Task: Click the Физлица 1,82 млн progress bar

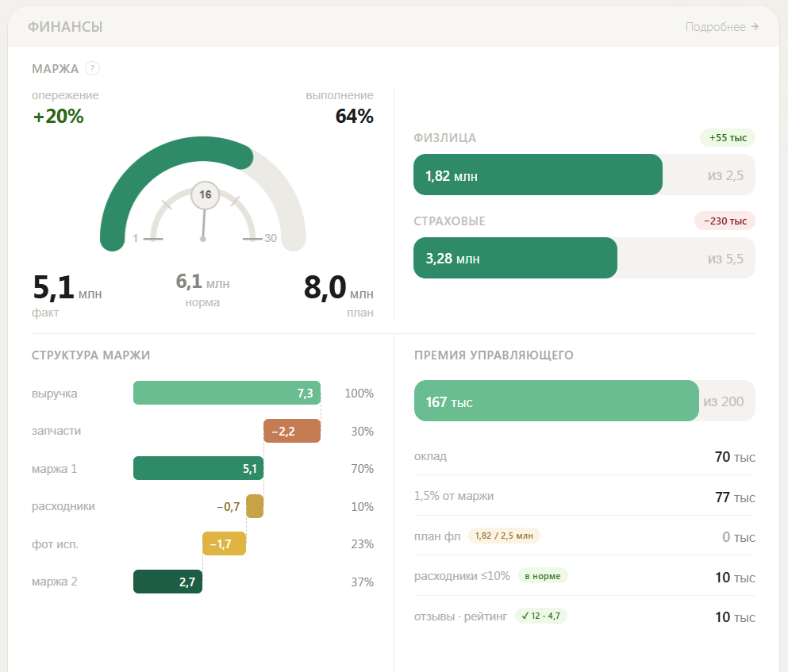Action: point(584,175)
